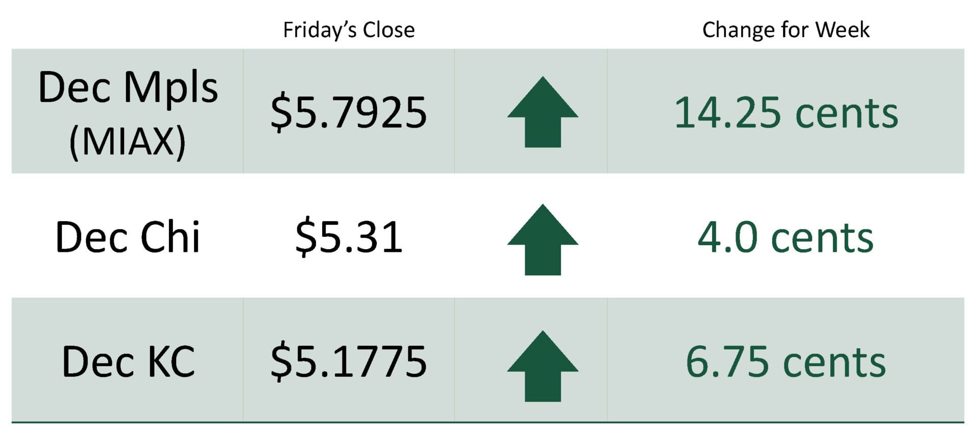
Task: Click the 14.25 cents weekly change
Action: tap(786, 113)
